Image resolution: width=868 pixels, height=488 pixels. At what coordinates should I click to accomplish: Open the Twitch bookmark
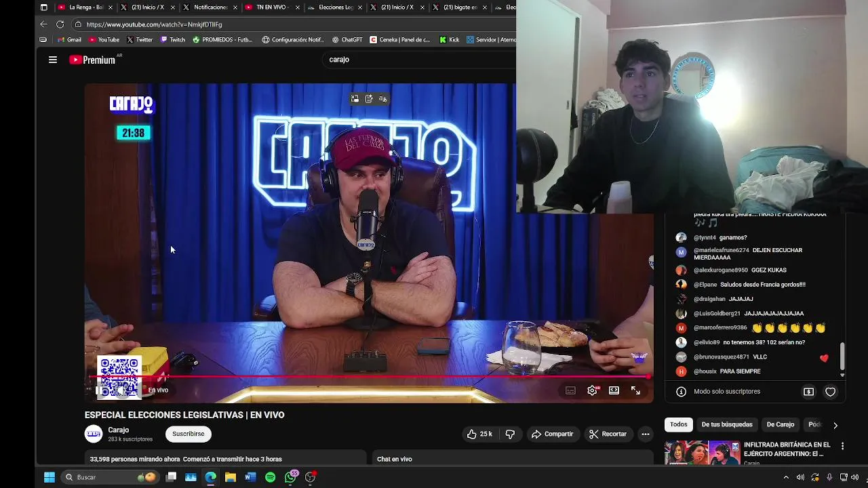pyautogui.click(x=173, y=40)
